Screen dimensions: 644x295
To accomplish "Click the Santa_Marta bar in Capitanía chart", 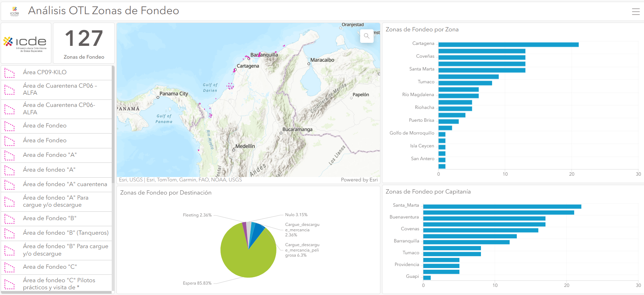I will [x=502, y=206].
